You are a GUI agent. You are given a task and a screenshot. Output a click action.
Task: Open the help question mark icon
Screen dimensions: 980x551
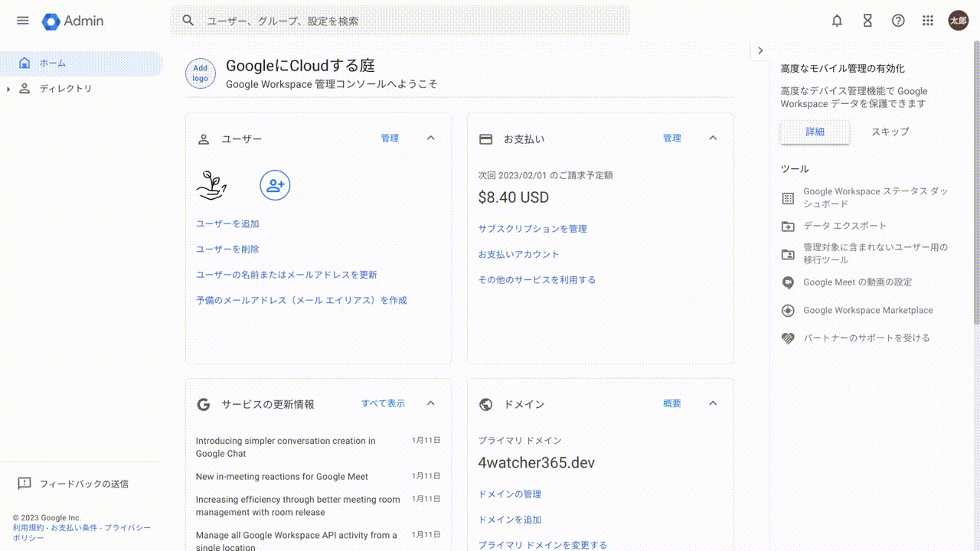click(898, 21)
